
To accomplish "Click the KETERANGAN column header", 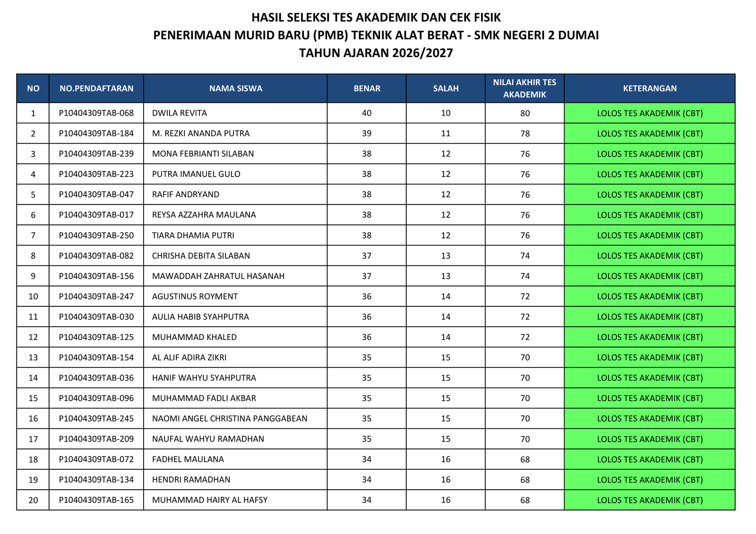I will point(650,88).
